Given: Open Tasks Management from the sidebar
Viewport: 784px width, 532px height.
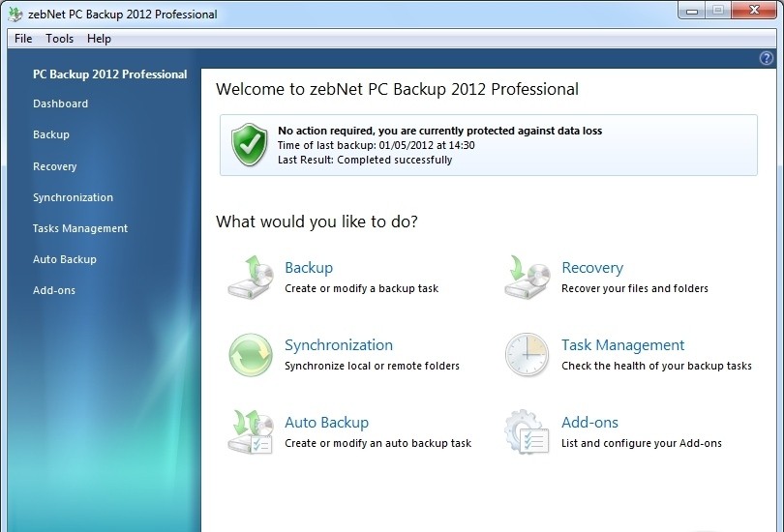Looking at the screenshot, I should pyautogui.click(x=80, y=228).
